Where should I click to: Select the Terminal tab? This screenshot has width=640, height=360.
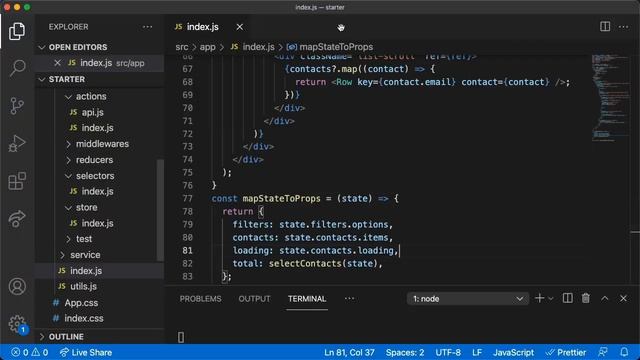click(307, 299)
